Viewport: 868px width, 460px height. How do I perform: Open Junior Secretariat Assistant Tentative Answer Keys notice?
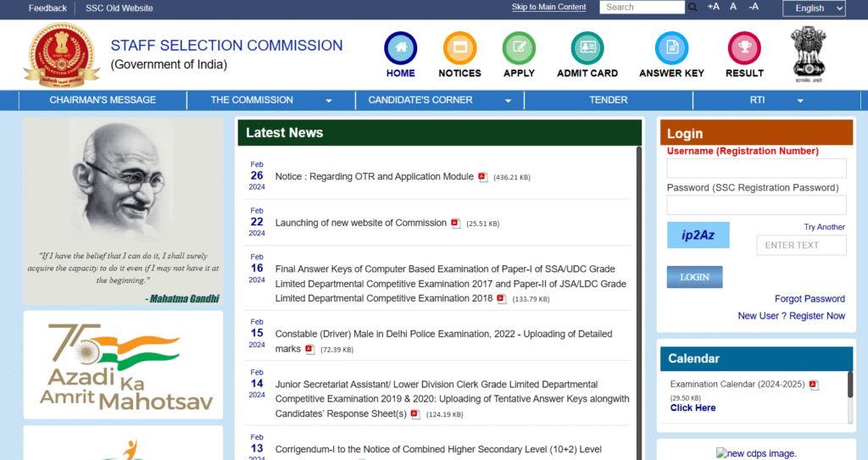(453, 399)
